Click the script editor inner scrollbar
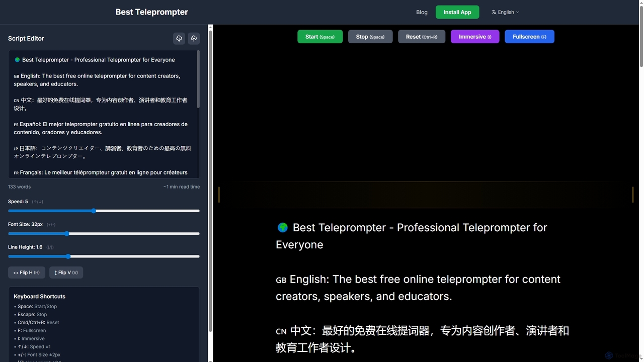 198,79
